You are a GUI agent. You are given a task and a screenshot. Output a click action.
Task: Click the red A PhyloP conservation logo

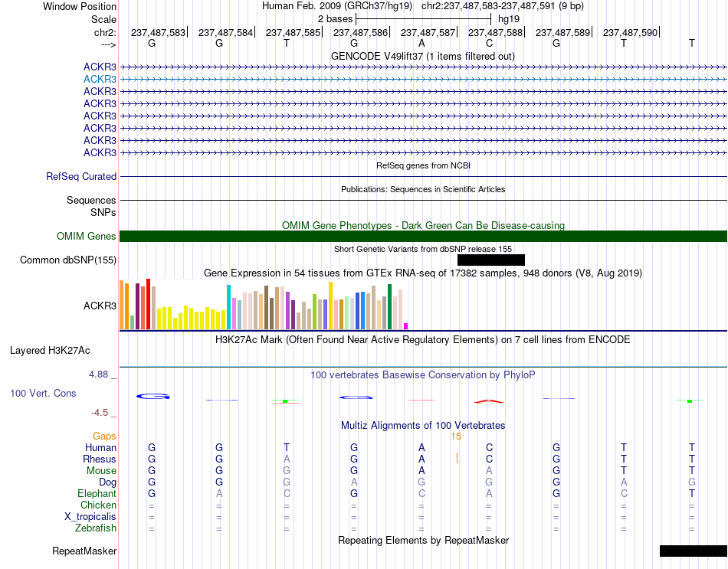point(489,401)
